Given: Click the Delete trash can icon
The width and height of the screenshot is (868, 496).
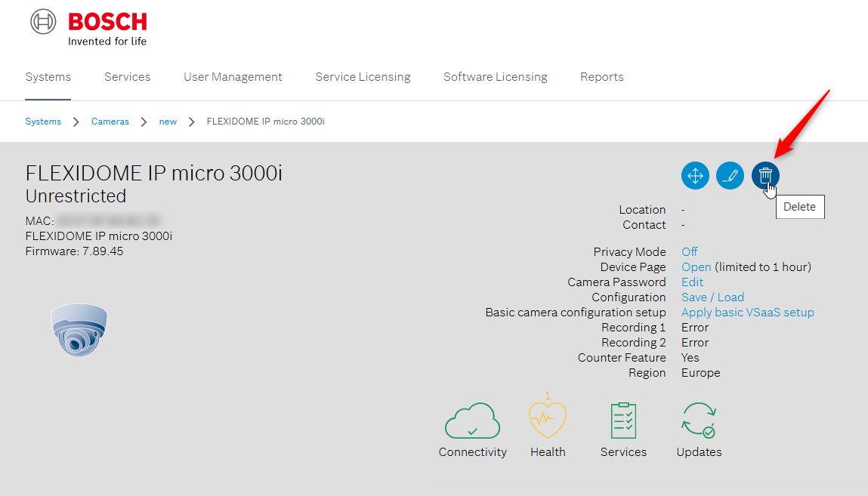Looking at the screenshot, I should 765,176.
